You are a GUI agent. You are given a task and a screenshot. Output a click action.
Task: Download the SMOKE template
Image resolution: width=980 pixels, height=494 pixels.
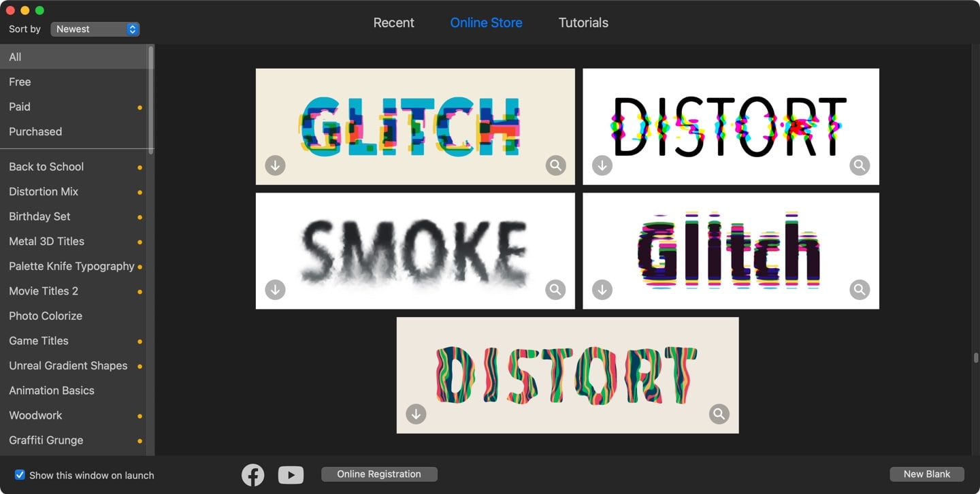click(x=275, y=290)
